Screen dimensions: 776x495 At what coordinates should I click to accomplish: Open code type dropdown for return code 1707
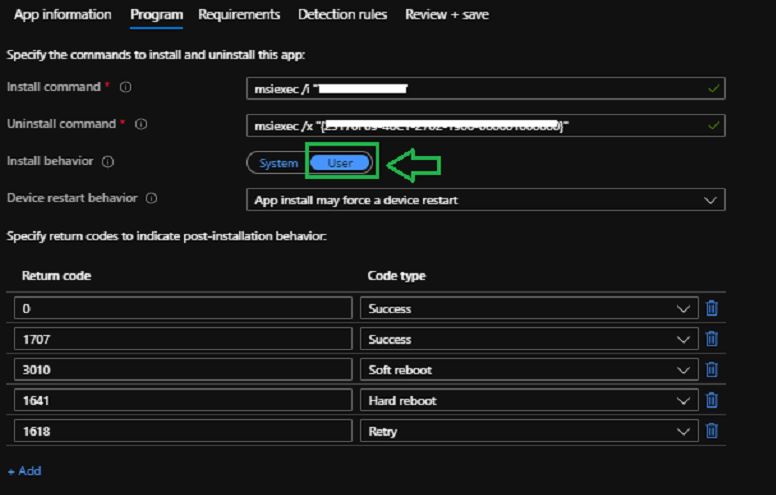[529, 339]
